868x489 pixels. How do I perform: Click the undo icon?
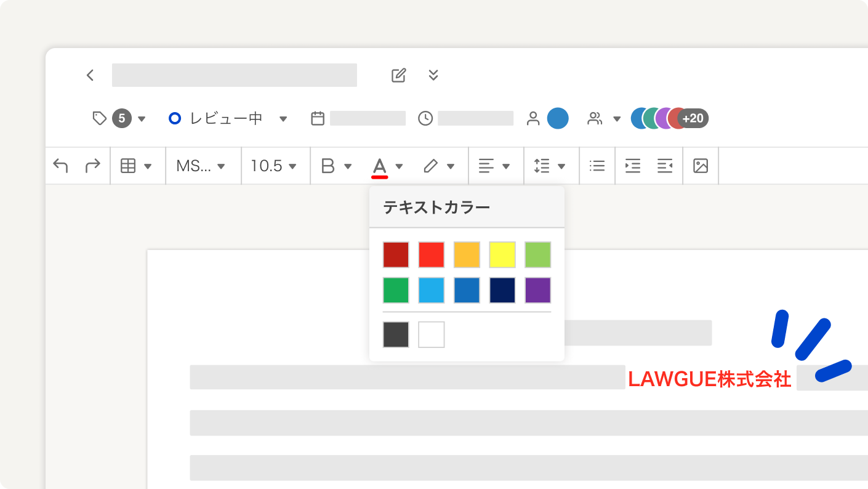pyautogui.click(x=60, y=166)
